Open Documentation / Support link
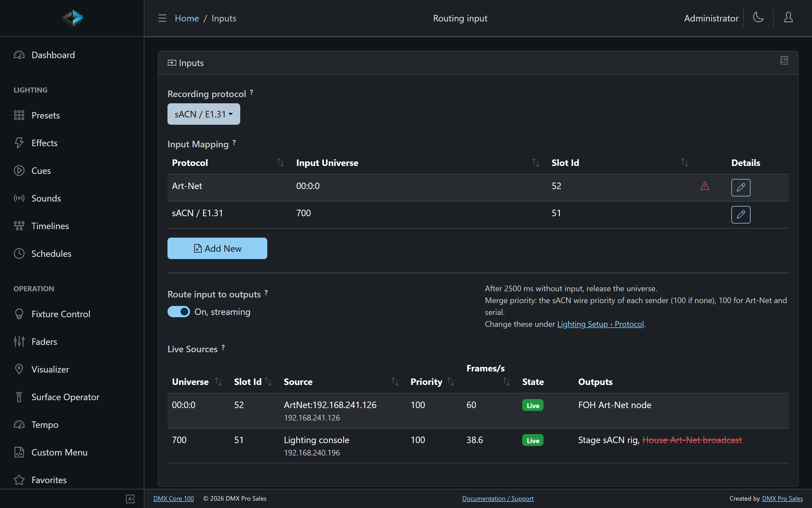Viewport: 812px width, 508px height. (498, 499)
